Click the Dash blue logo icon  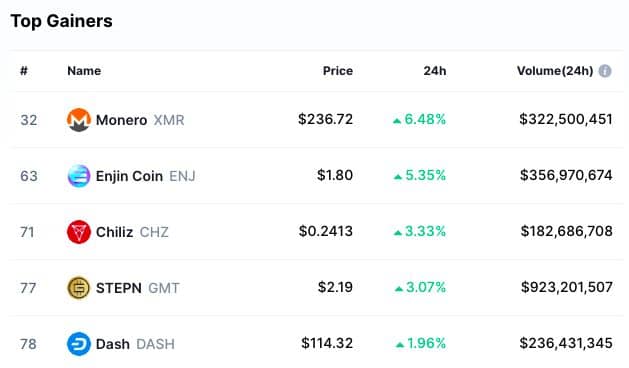point(79,344)
